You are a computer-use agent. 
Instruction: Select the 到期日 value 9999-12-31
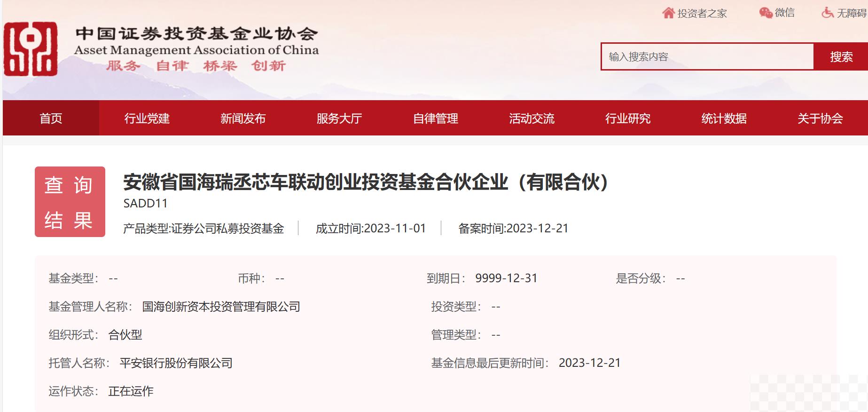click(506, 278)
